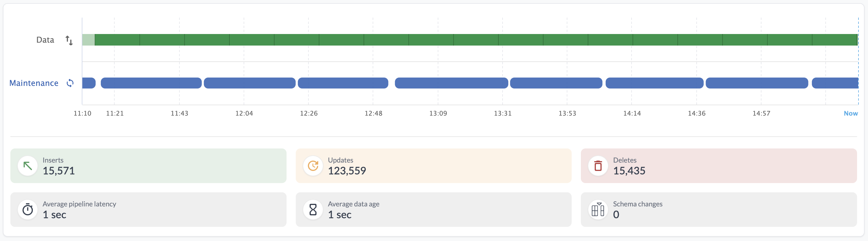Click the Schema changes table icon

598,210
